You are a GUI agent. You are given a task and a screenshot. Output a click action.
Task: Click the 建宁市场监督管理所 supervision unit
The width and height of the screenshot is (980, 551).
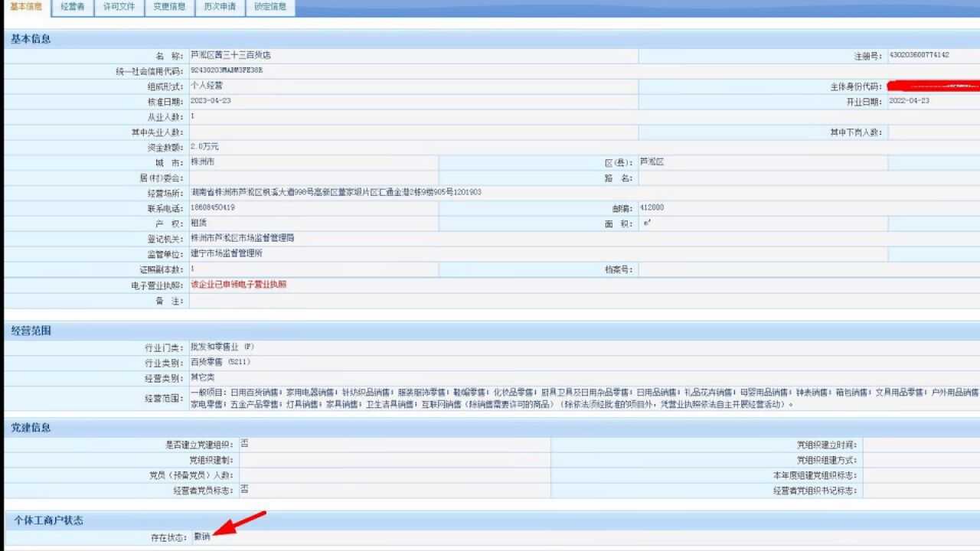click(x=227, y=253)
